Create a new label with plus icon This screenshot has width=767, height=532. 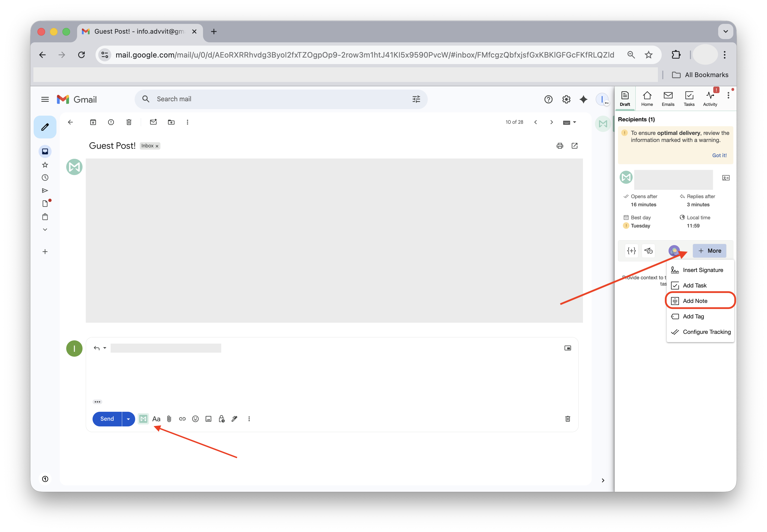45,252
